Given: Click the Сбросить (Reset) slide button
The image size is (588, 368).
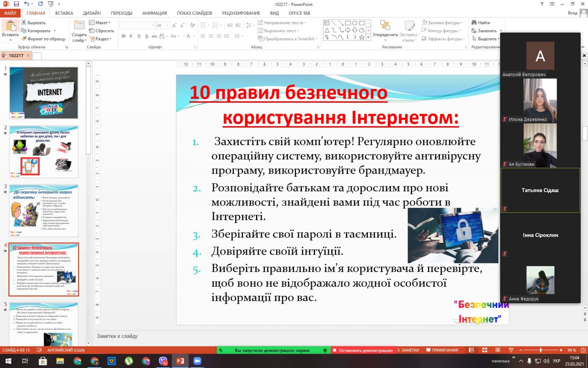Looking at the screenshot, I should pos(102,31).
